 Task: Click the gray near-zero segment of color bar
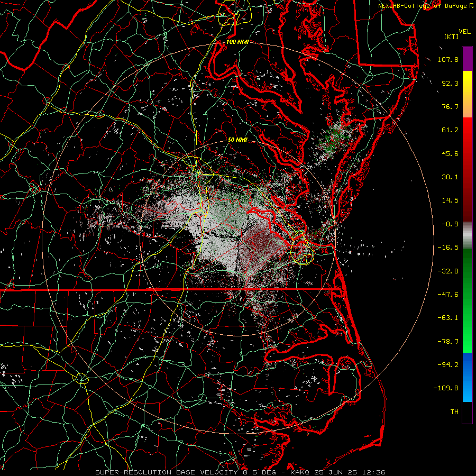(x=467, y=235)
